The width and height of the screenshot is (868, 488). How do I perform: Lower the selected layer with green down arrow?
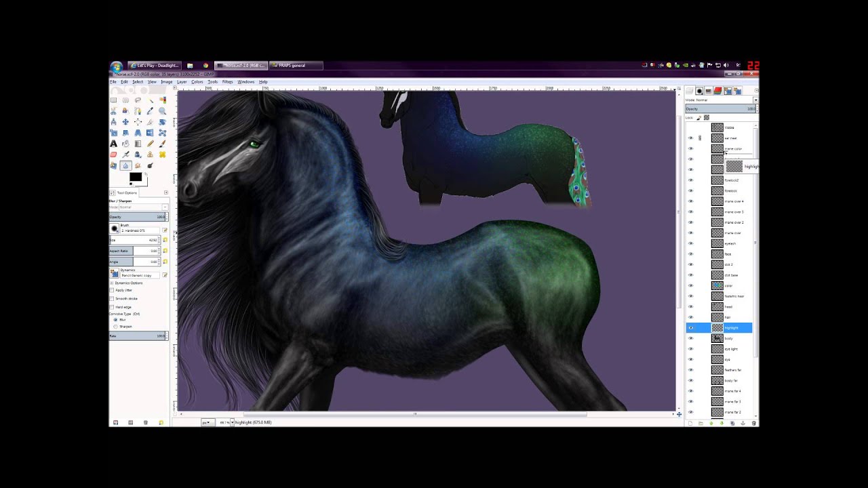click(722, 423)
